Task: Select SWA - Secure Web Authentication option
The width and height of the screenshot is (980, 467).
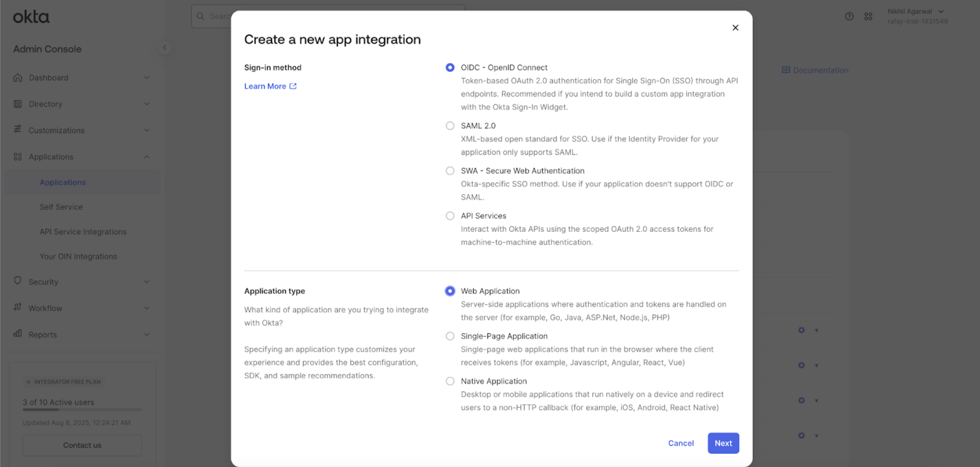Action: [450, 171]
